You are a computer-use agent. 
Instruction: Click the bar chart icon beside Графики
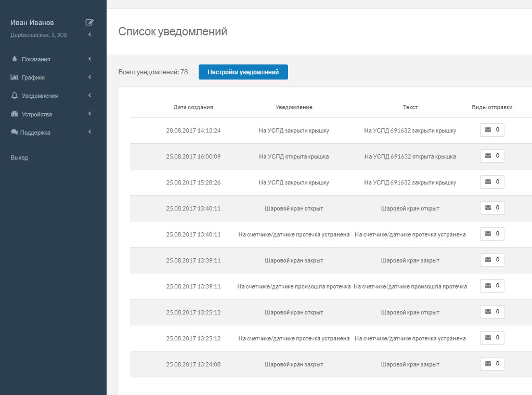click(14, 77)
